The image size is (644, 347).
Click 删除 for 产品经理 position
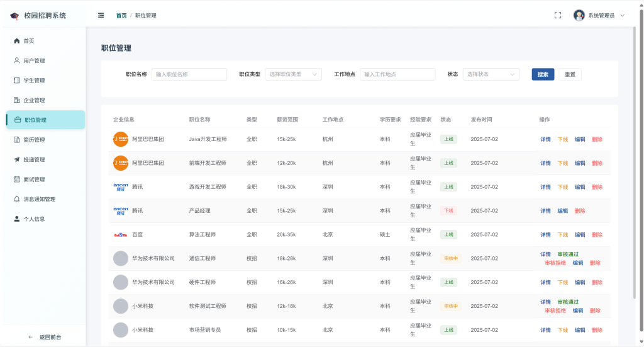tap(580, 211)
